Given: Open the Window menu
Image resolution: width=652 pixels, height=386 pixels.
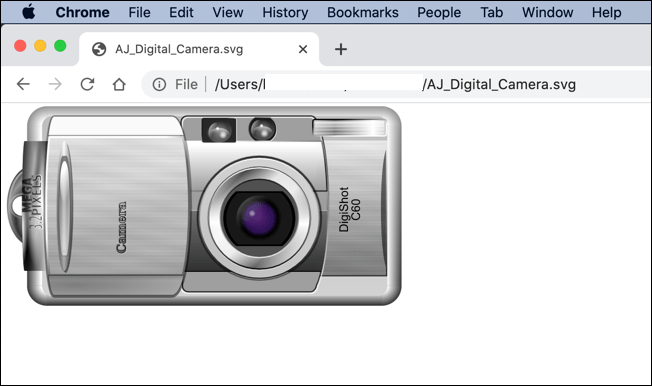Looking at the screenshot, I should point(548,12).
